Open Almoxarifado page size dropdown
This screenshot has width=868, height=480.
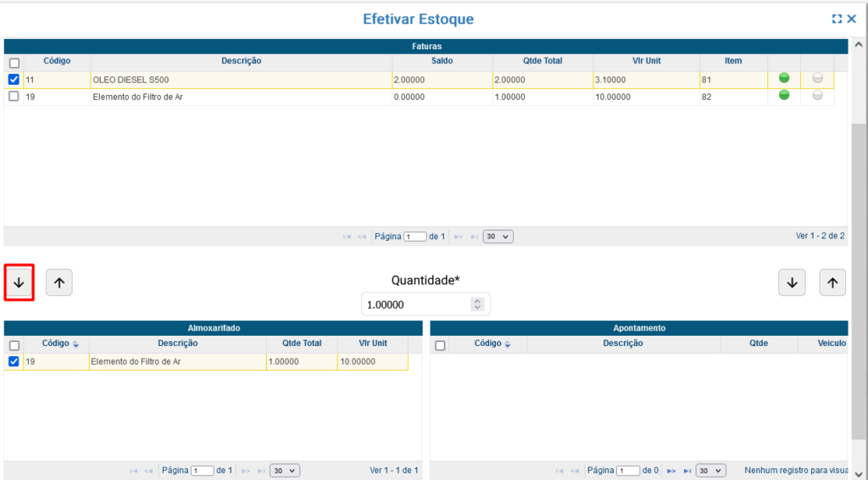(285, 471)
